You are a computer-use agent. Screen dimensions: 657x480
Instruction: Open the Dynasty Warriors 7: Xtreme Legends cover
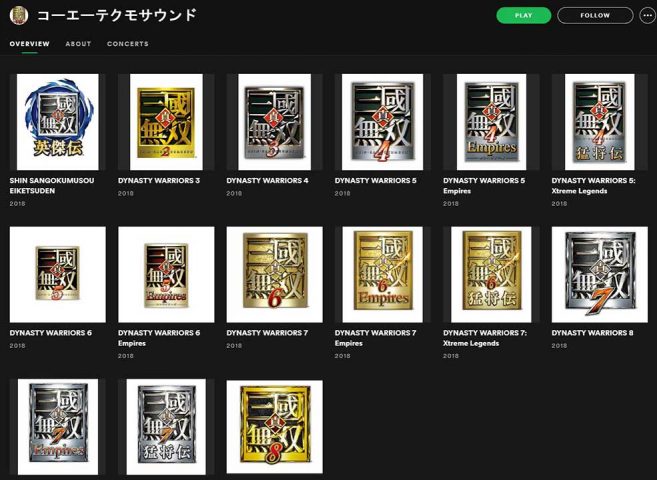point(491,274)
